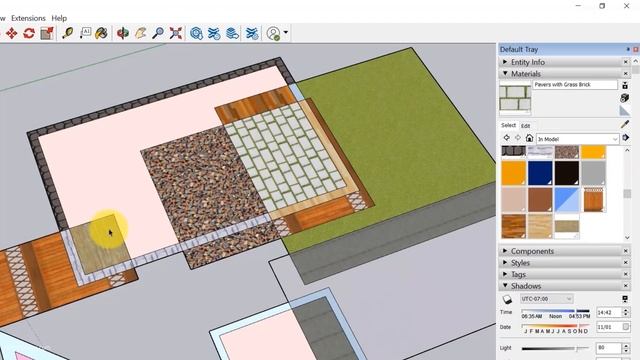Viewport: 640px width, 360px height.
Task: Select the gray material swatch
Action: coord(593,173)
